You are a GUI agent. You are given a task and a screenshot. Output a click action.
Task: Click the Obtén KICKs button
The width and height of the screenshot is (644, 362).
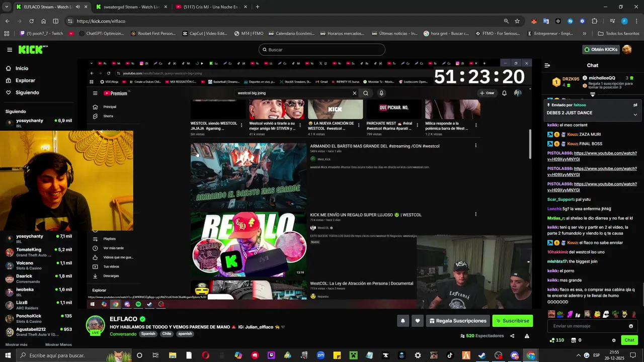(601, 50)
